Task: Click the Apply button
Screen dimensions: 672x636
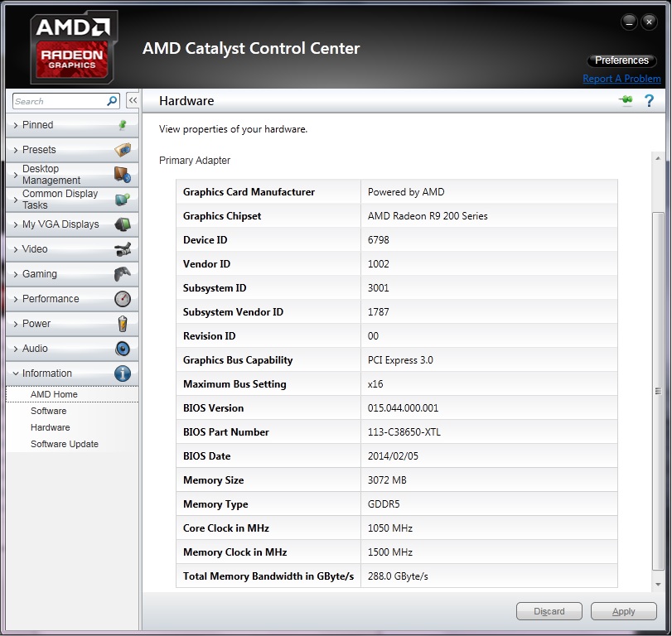Action: tap(624, 611)
